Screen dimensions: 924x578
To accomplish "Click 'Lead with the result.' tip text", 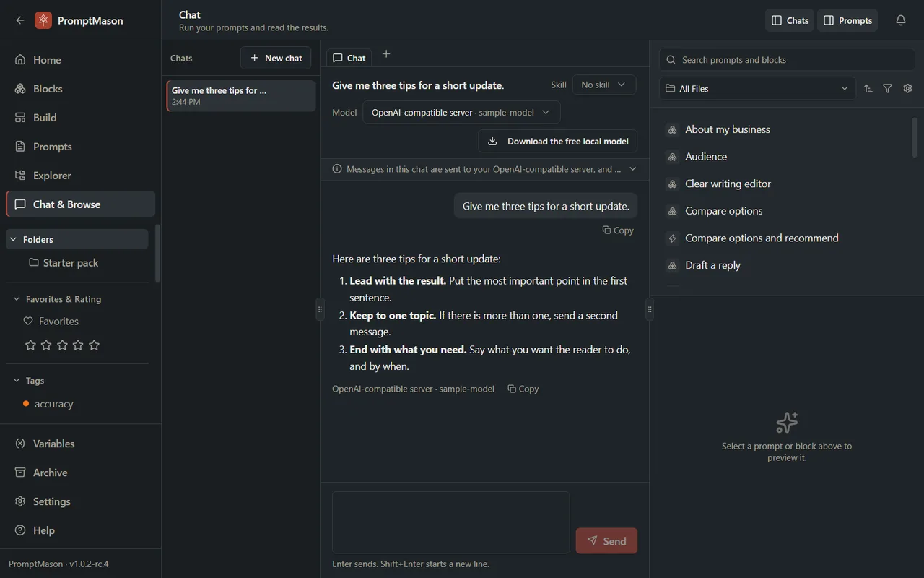I will click(398, 280).
